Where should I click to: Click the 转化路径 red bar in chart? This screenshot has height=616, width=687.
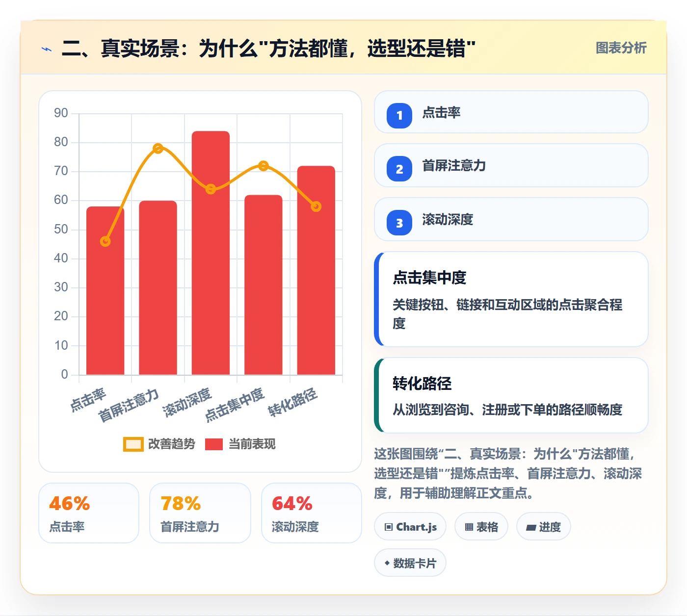tap(316, 271)
